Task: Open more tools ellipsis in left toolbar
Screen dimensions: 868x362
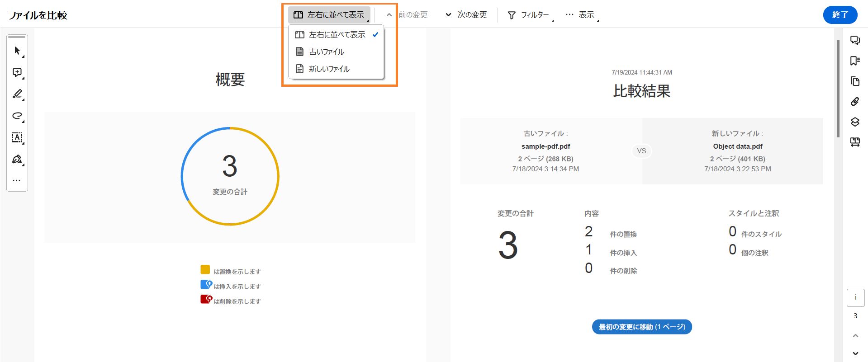Action: click(x=17, y=180)
